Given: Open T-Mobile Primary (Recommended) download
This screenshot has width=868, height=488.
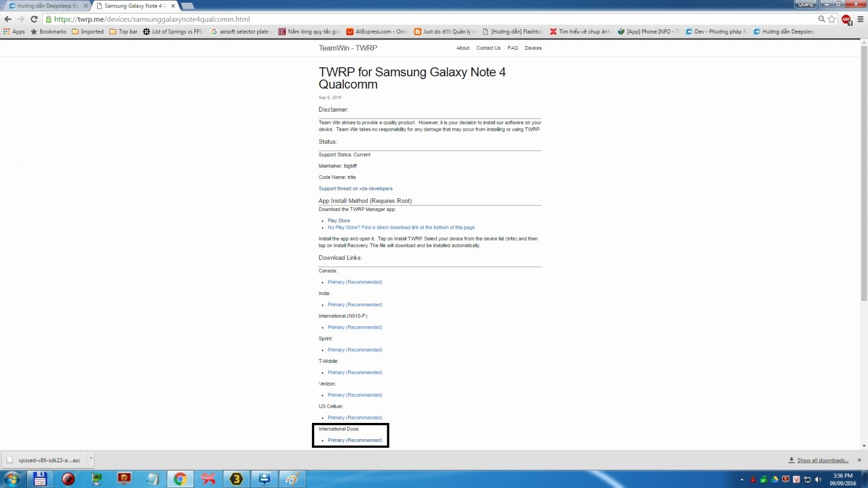Looking at the screenshot, I should [x=355, y=373].
